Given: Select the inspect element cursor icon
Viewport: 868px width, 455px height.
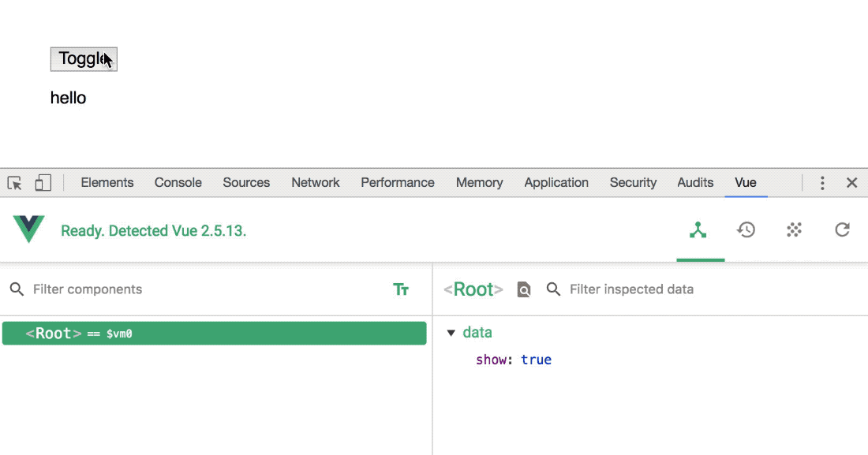Looking at the screenshot, I should 14,183.
